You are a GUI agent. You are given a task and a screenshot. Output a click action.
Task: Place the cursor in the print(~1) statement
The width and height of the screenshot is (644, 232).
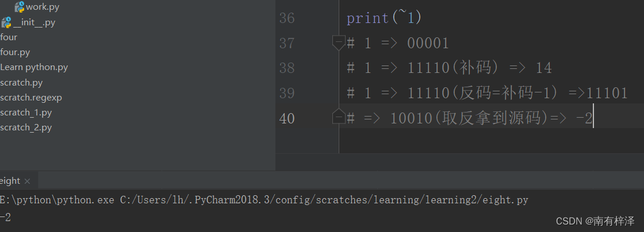[384, 18]
